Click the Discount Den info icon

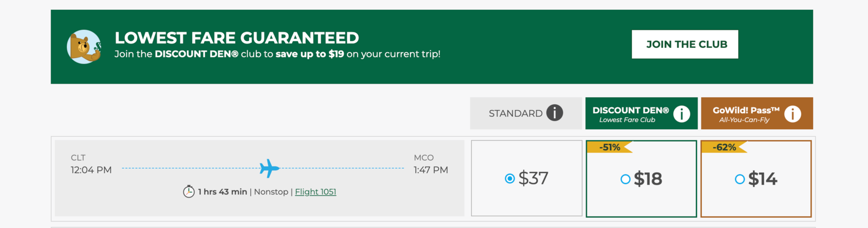(x=681, y=114)
